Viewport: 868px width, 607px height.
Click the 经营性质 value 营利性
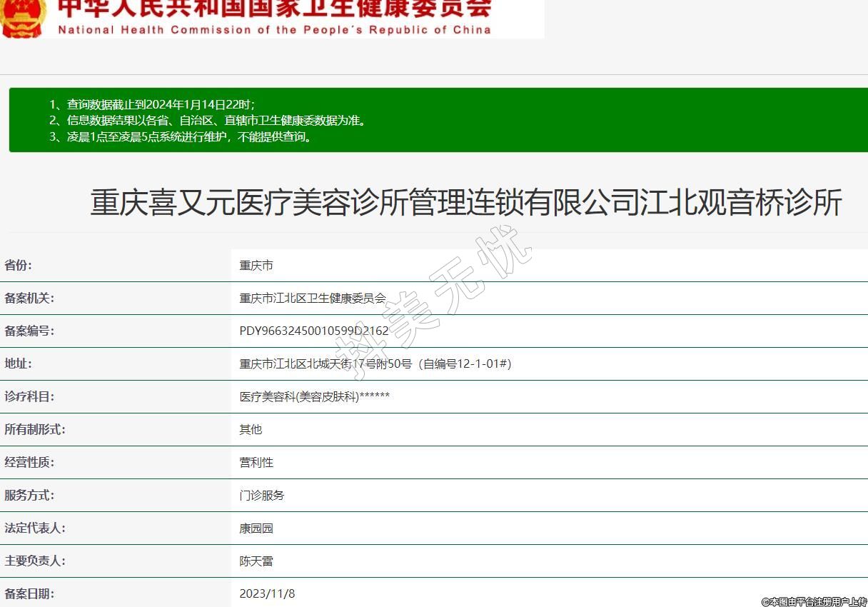pos(256,463)
